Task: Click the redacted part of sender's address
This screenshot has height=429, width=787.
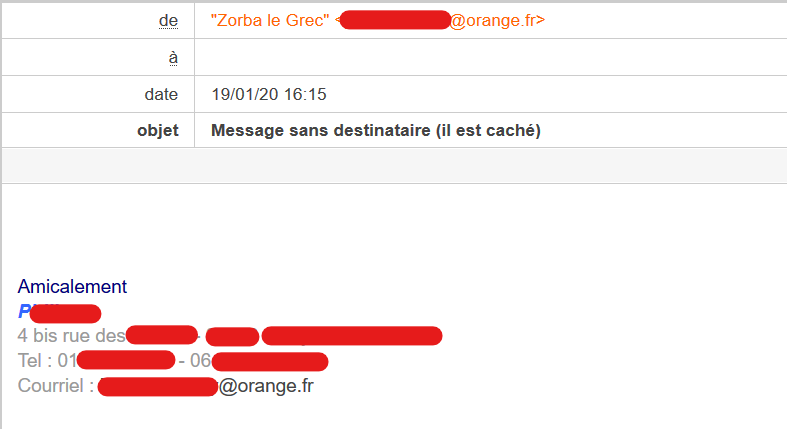Action: tap(394, 20)
